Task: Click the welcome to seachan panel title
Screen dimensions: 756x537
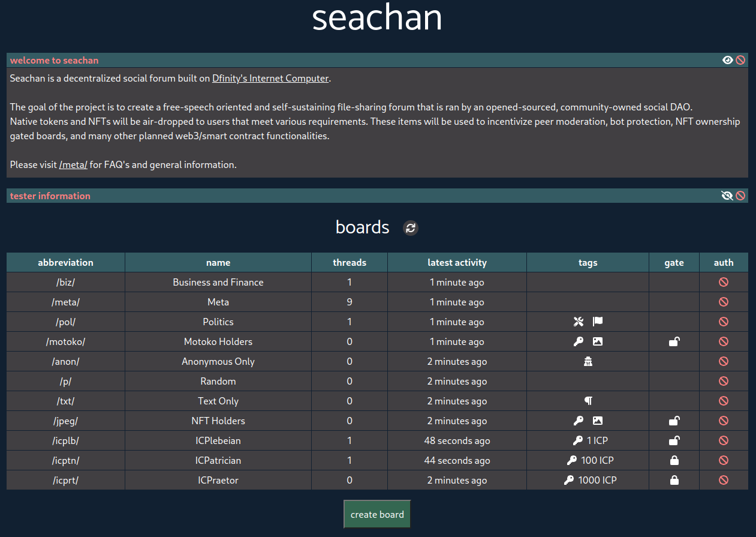Action: [54, 60]
